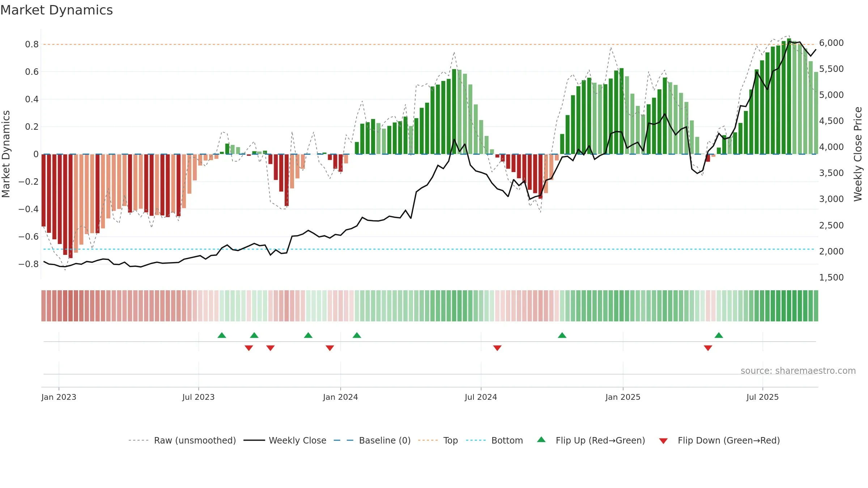Click the Jul 2024 axis label
Image resolution: width=868 pixels, height=488 pixels.
481,397
